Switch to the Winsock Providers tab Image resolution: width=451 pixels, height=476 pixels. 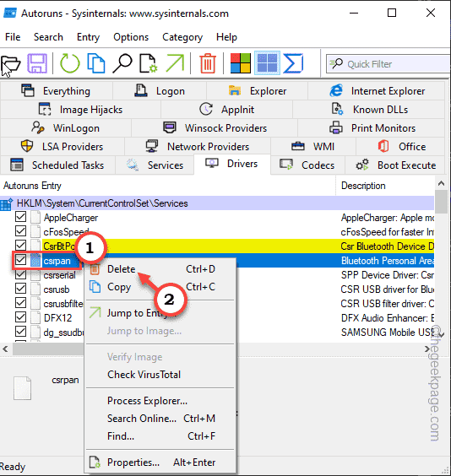point(215,128)
